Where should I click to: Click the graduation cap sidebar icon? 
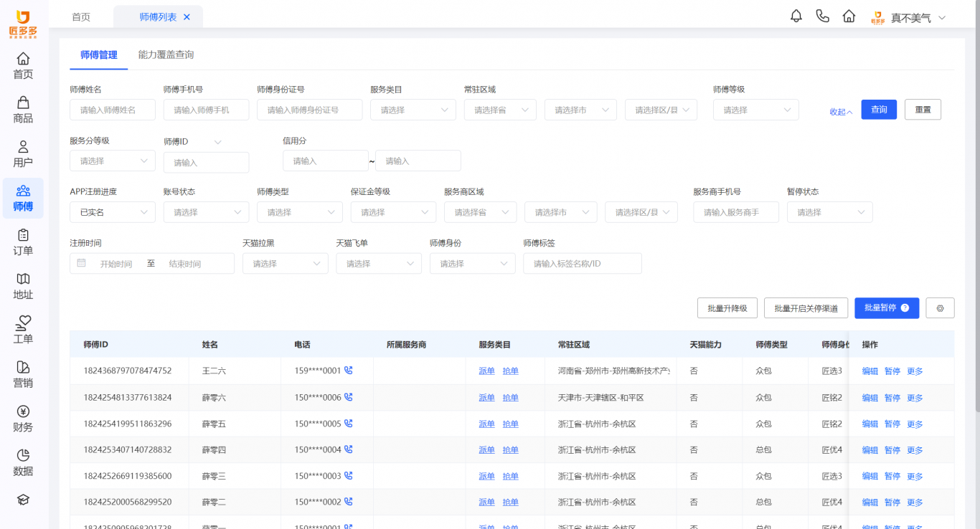click(23, 500)
